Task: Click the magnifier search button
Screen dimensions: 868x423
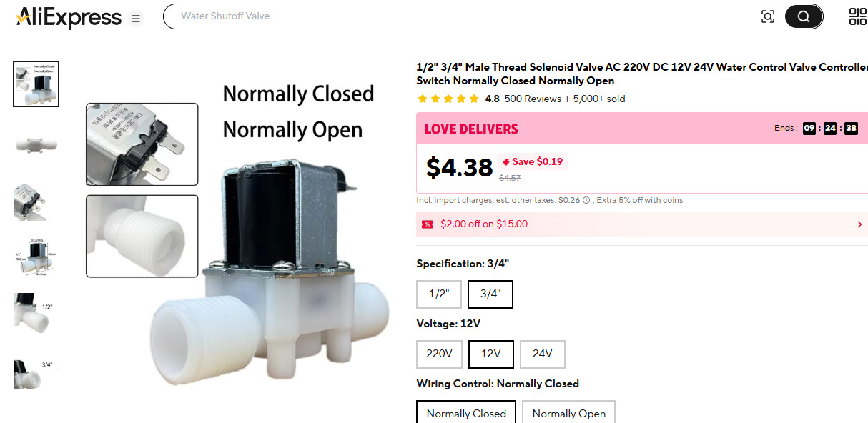Action: tap(803, 16)
